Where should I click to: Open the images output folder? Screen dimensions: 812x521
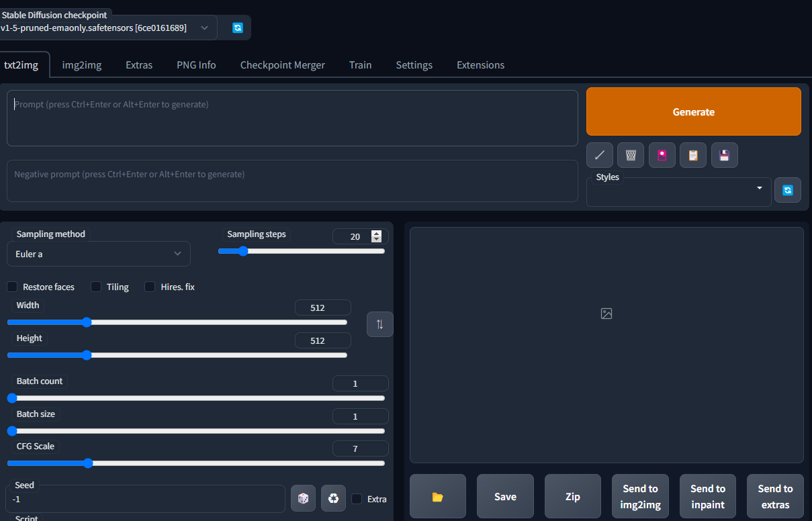click(438, 496)
